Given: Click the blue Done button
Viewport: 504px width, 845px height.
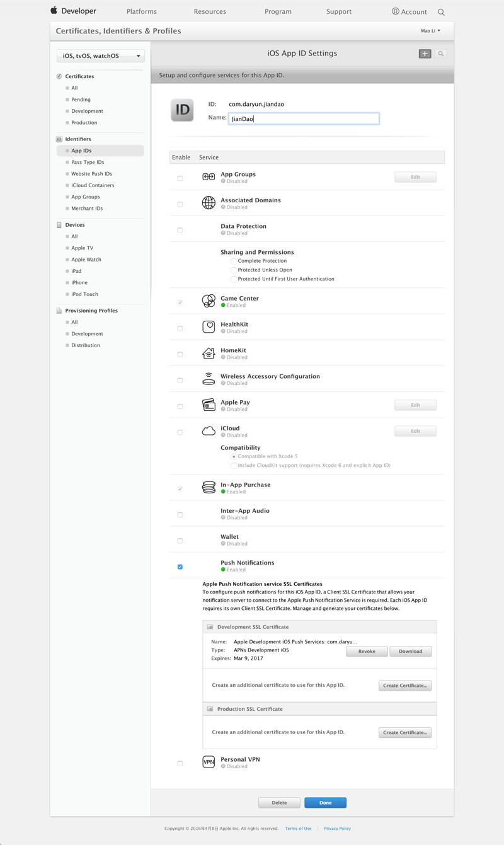Looking at the screenshot, I should (325, 803).
